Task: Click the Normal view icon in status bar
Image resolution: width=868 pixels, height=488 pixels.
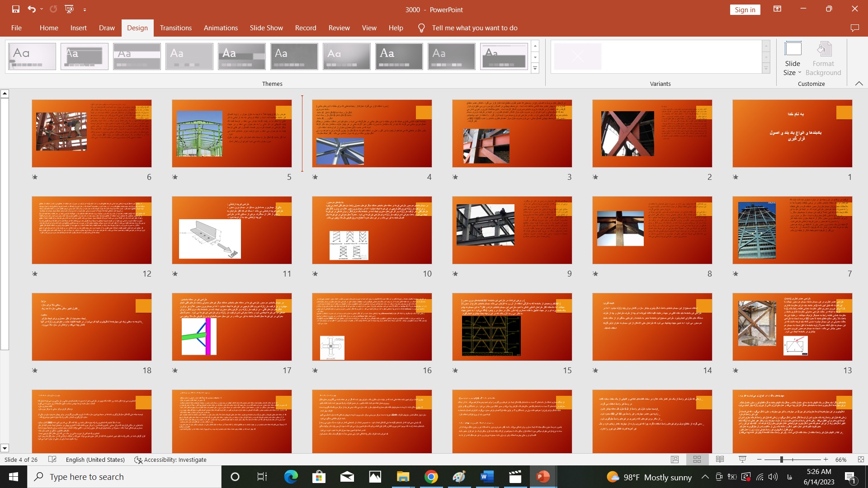Action: pyautogui.click(x=674, y=459)
